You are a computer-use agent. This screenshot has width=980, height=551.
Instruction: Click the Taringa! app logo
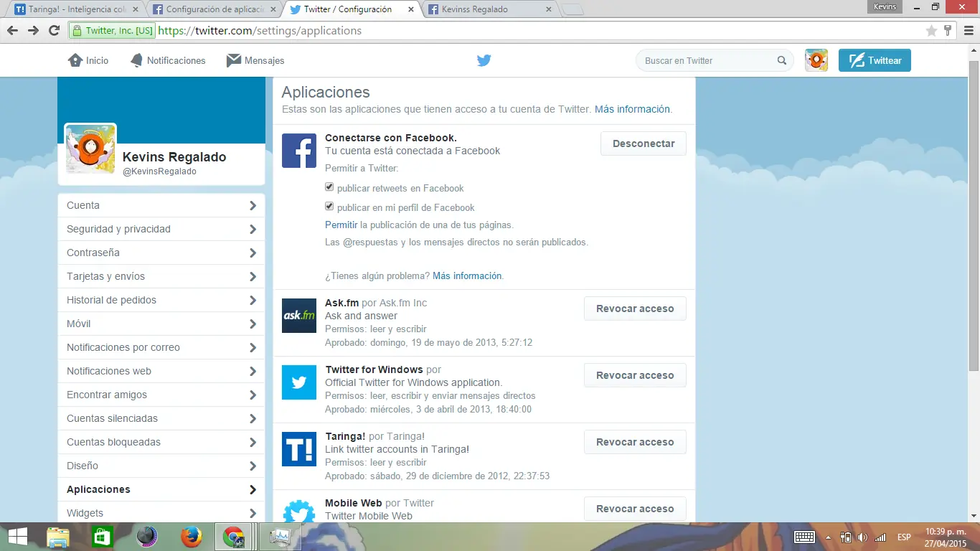(x=299, y=449)
